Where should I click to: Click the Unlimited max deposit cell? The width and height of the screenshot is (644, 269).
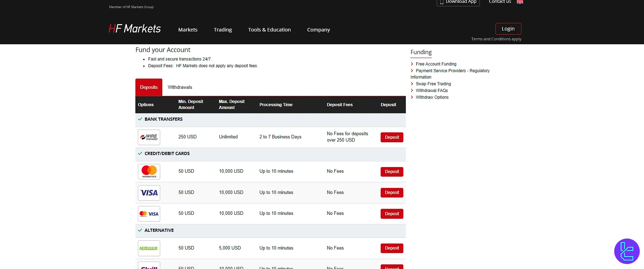tap(228, 137)
